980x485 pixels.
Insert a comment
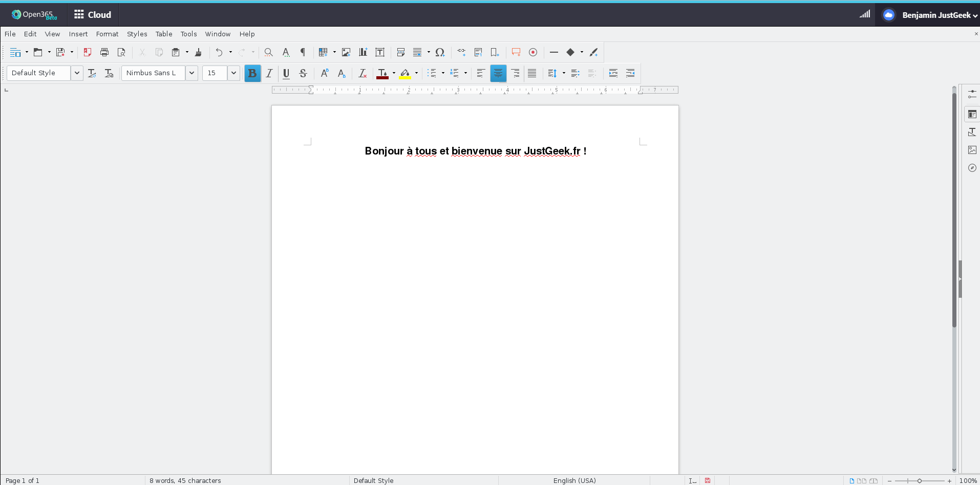(x=516, y=52)
